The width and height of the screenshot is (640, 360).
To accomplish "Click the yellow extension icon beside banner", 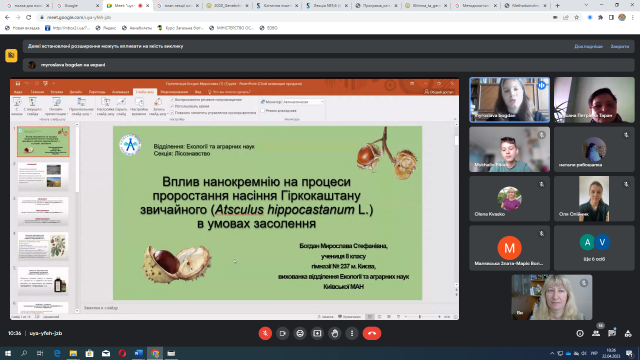I will (11, 55).
